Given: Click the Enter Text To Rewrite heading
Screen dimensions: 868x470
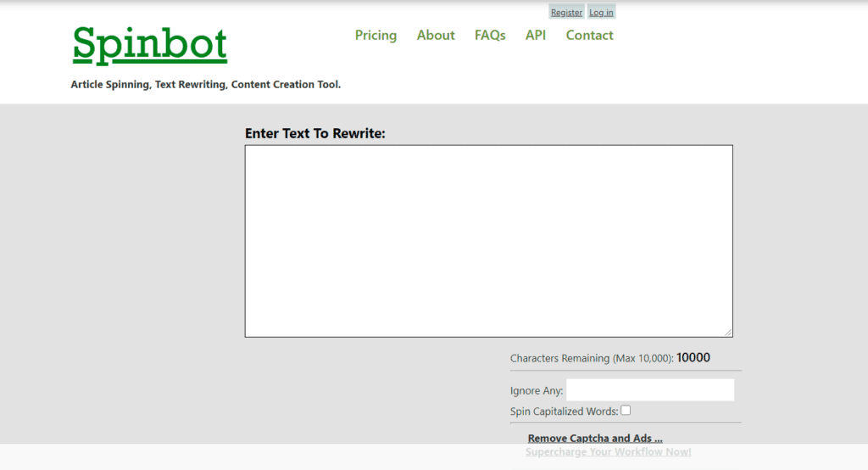Looking at the screenshot, I should pos(315,133).
